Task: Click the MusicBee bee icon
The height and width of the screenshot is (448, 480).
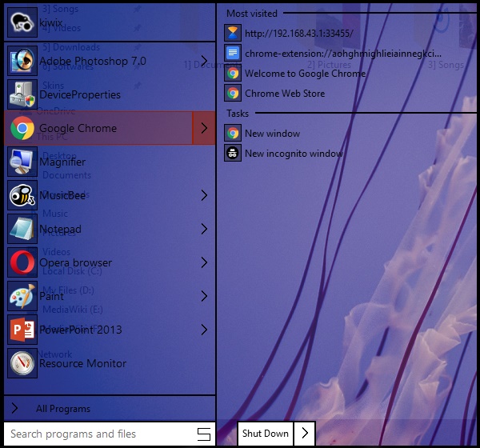Action: 22,195
